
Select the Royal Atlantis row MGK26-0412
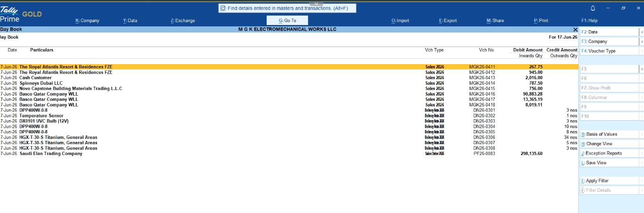coord(289,73)
